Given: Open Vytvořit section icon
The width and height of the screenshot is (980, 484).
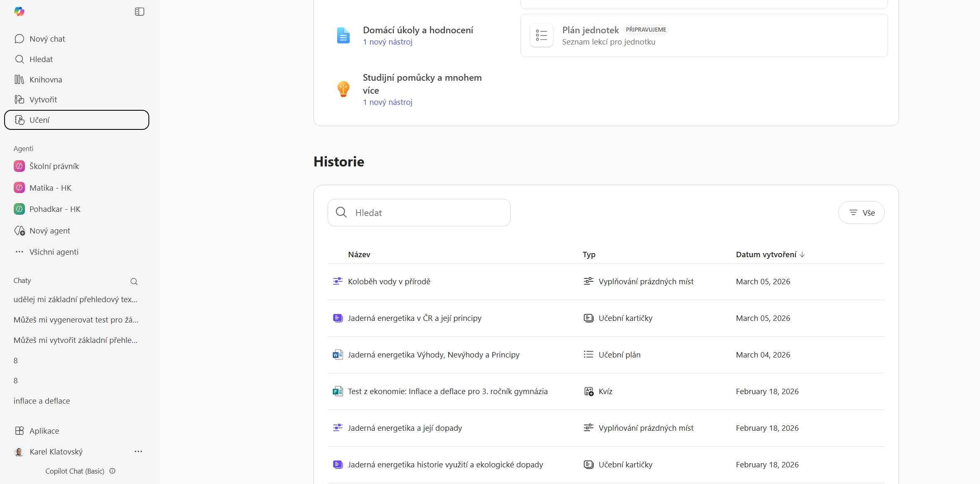Looking at the screenshot, I should coord(19,99).
